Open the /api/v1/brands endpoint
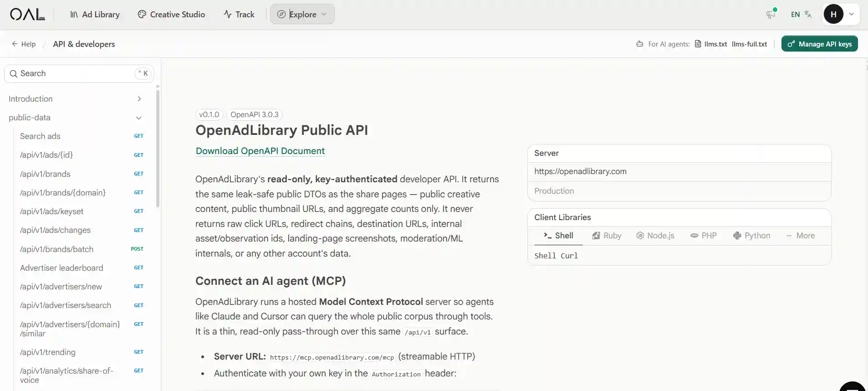The height and width of the screenshot is (391, 868). point(81,174)
